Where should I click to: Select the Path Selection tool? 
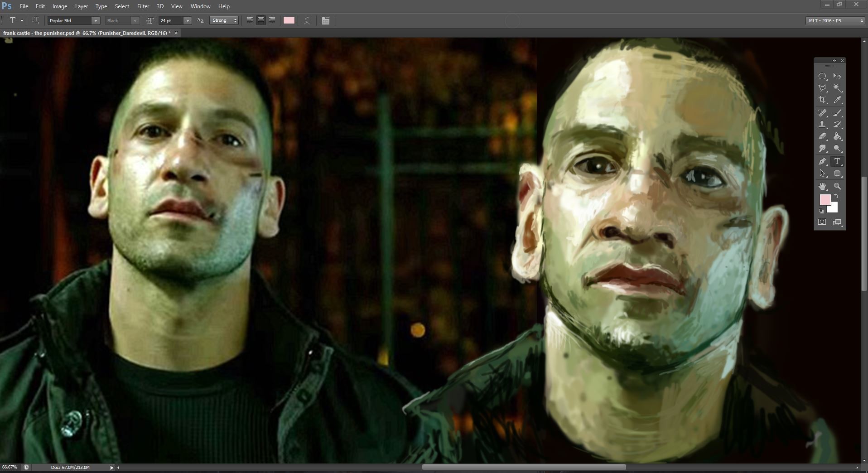[x=822, y=174]
